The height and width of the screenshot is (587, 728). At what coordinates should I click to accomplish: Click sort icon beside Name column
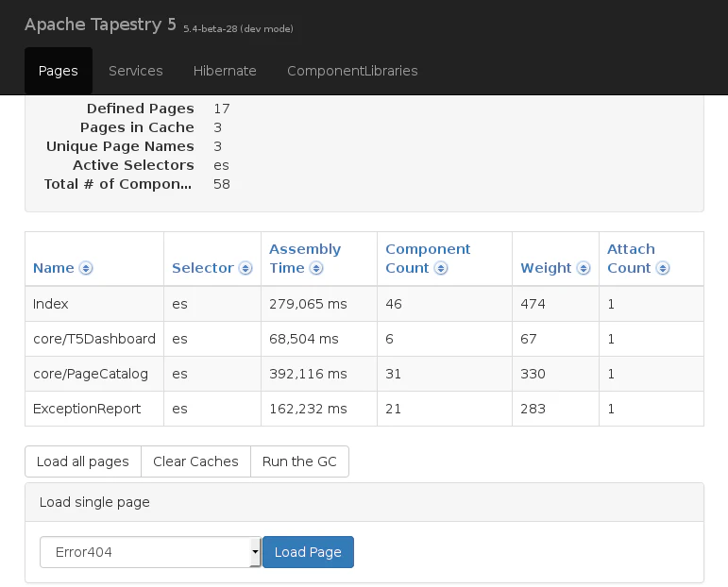pos(86,268)
